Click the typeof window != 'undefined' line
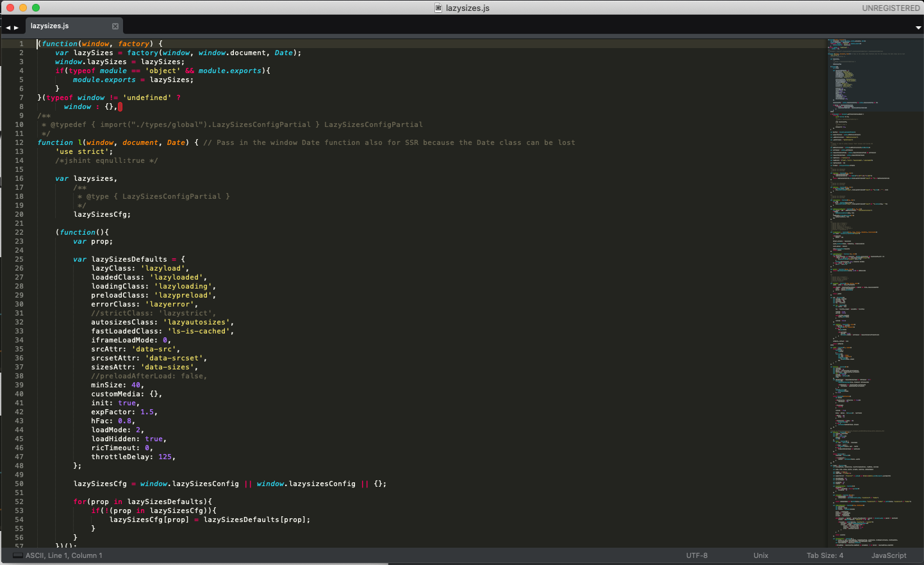This screenshot has height=565, width=924. 109,97
